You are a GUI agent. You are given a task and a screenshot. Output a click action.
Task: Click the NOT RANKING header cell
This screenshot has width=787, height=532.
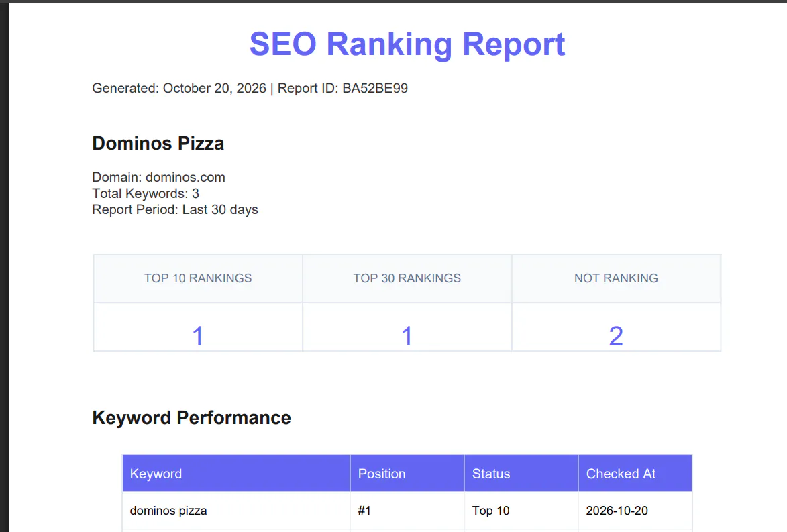click(617, 278)
